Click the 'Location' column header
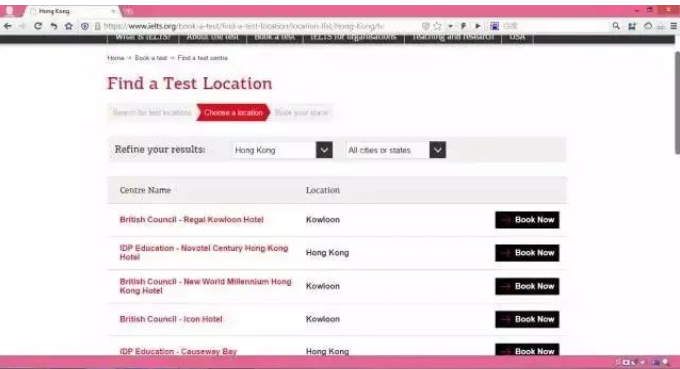The width and height of the screenshot is (680, 369). point(323,190)
